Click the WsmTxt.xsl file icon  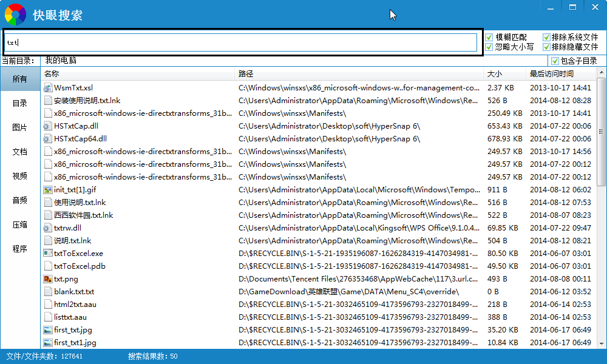(x=49, y=88)
